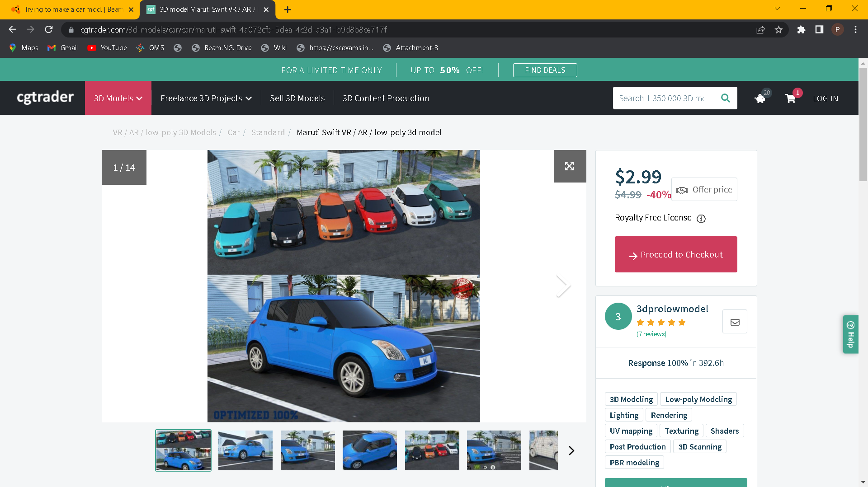Show the next gallery image
The height and width of the screenshot is (487, 868).
click(x=563, y=286)
